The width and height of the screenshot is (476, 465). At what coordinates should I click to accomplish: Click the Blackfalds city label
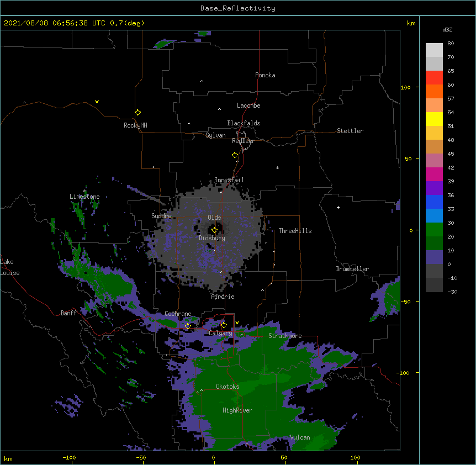pos(244,123)
